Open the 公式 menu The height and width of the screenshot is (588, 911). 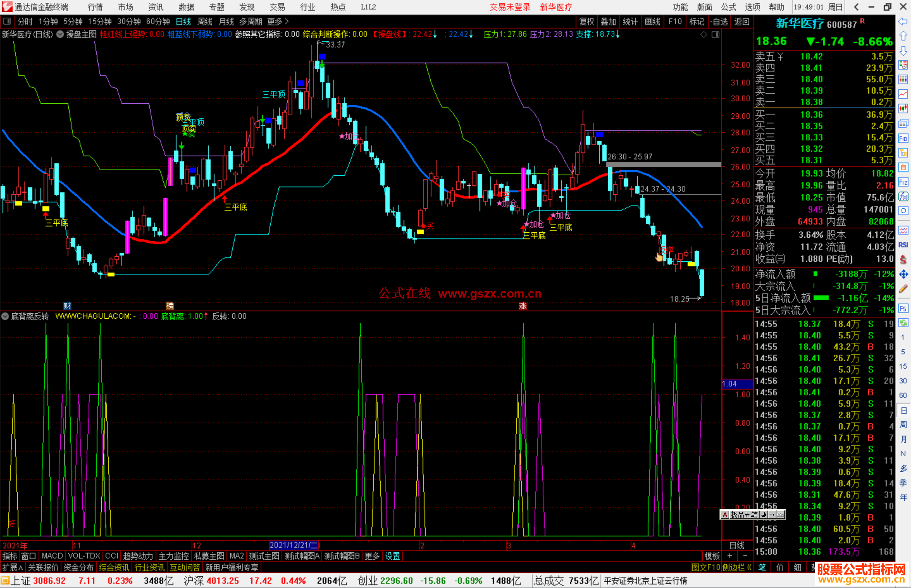pyautogui.click(x=728, y=7)
